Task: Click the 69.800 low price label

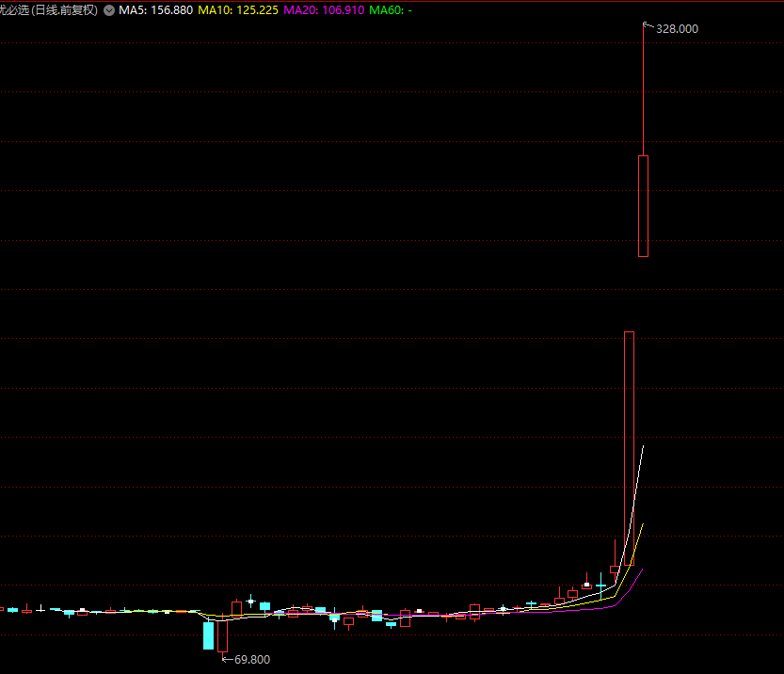Action: click(252, 660)
